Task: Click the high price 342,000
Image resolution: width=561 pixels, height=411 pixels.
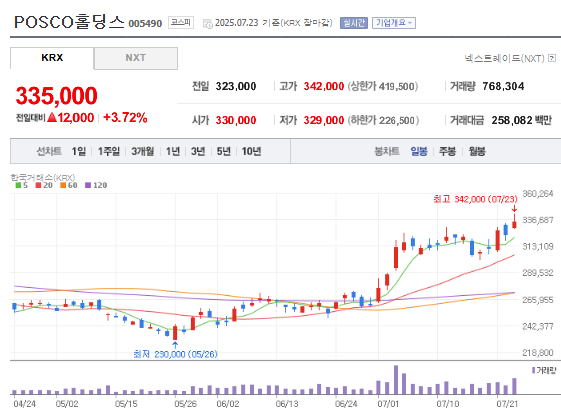Action: click(x=324, y=86)
